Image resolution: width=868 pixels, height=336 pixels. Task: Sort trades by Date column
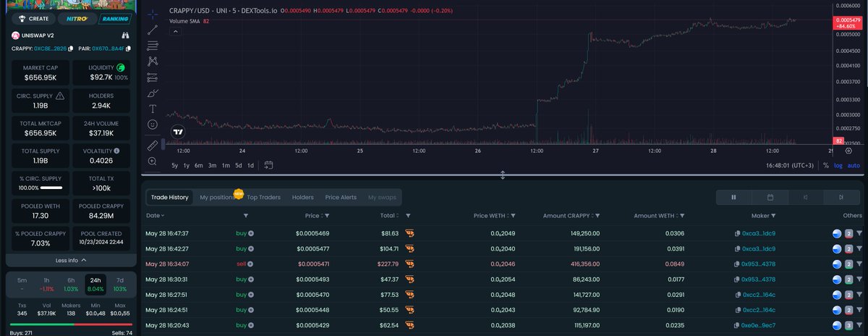click(x=155, y=215)
